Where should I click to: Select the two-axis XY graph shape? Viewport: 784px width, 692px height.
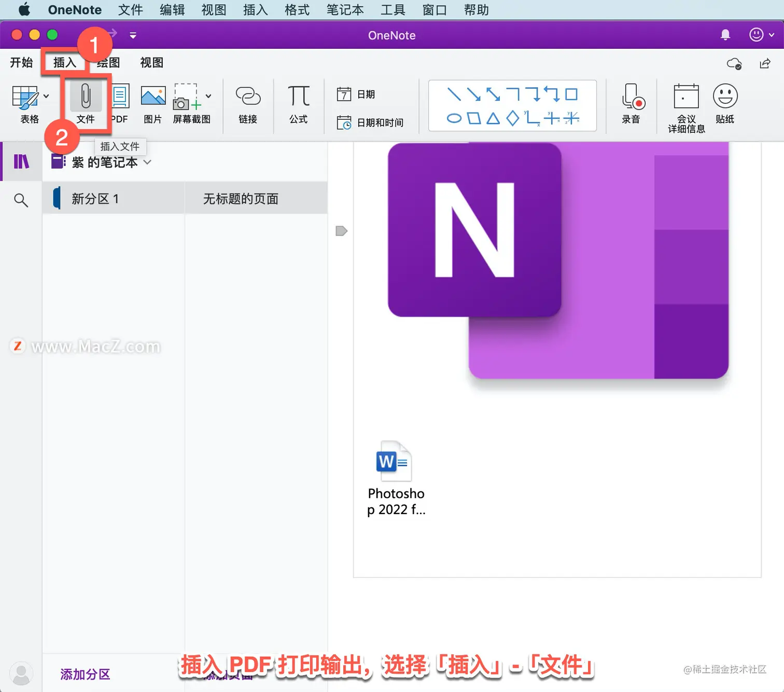[x=532, y=118]
